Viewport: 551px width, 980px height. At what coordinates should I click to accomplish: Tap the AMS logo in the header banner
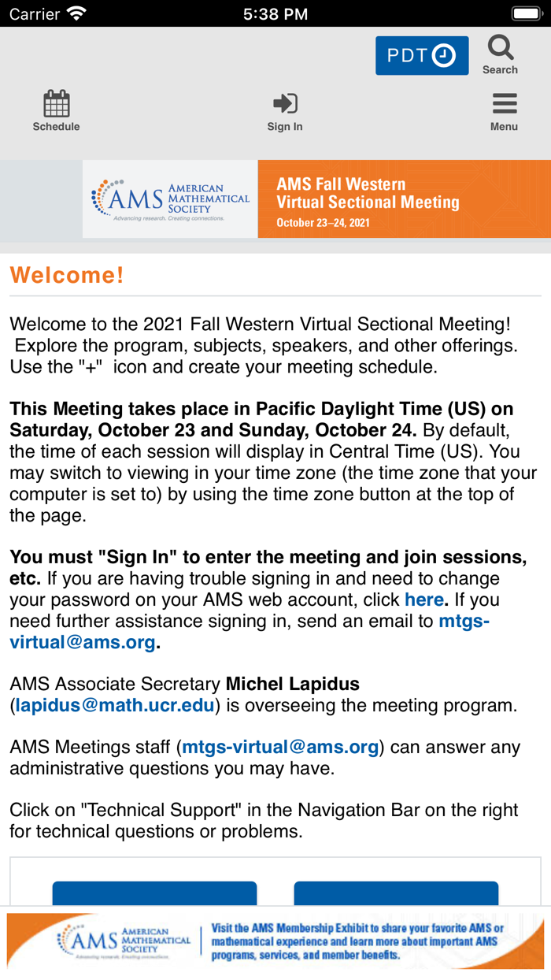pos(170,199)
